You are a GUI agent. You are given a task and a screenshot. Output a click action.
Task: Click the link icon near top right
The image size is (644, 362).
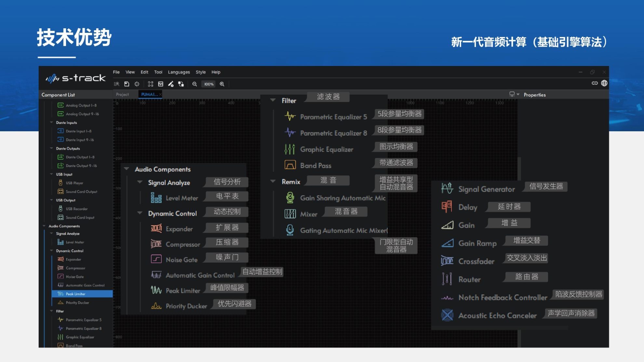click(595, 83)
